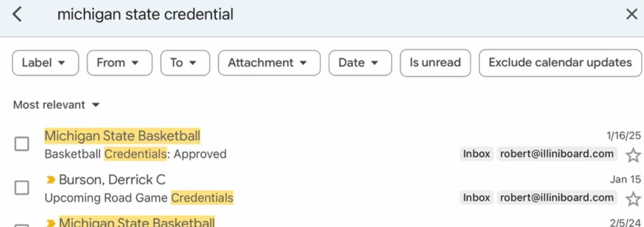
Task: Filter results by Is unread
Action: click(x=435, y=63)
